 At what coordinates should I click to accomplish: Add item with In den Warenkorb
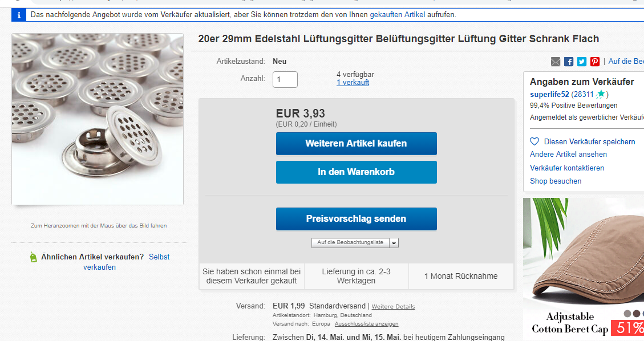point(356,172)
